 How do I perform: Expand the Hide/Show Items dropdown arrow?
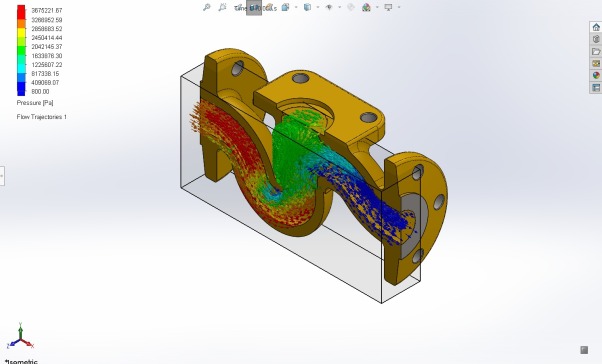pyautogui.click(x=339, y=7)
